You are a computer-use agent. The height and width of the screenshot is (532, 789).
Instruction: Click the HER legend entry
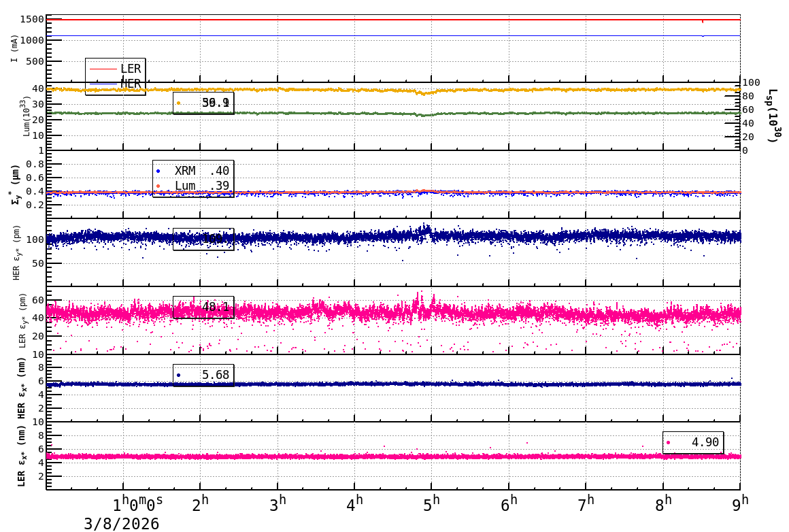coord(115,84)
